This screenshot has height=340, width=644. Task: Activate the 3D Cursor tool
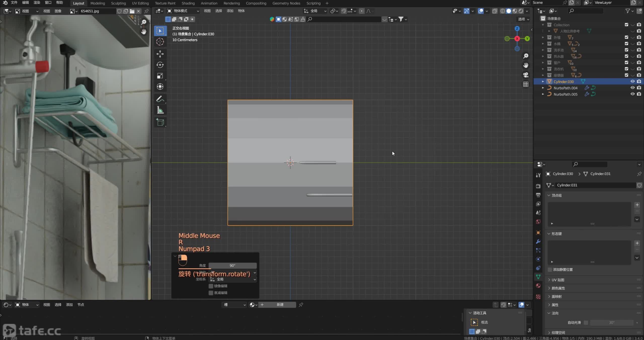(x=160, y=42)
